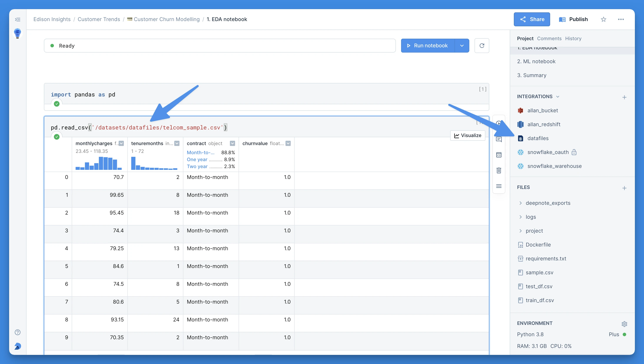Switch to the Comments tab
This screenshot has height=364, width=644.
click(549, 38)
